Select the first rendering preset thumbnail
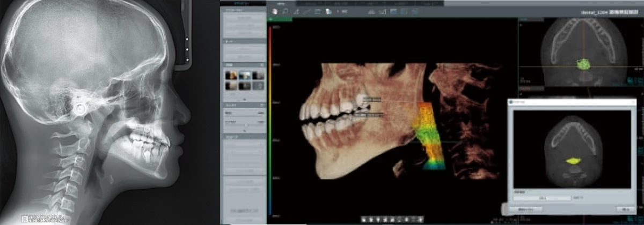 coord(231,76)
